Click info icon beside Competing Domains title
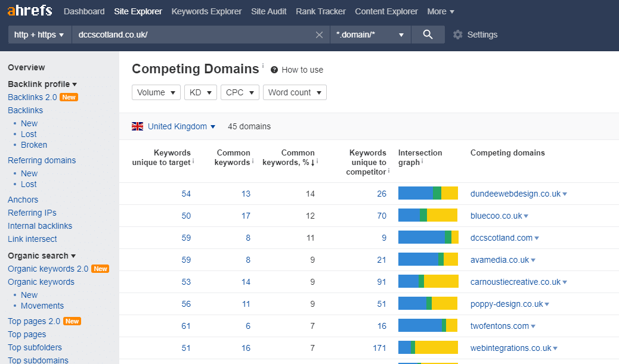Viewport: 619px width, 364px height. 263,65
